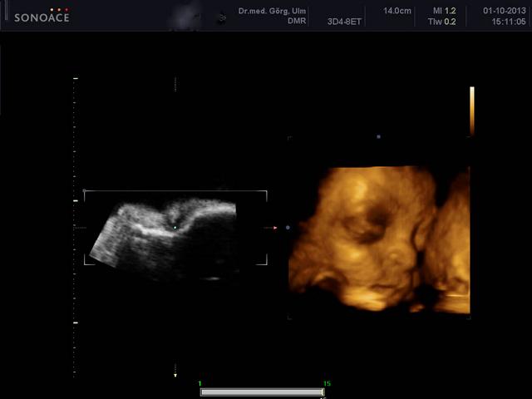The image size is (532, 399).
Task: Click the 'DMR' label
Action: [297, 21]
